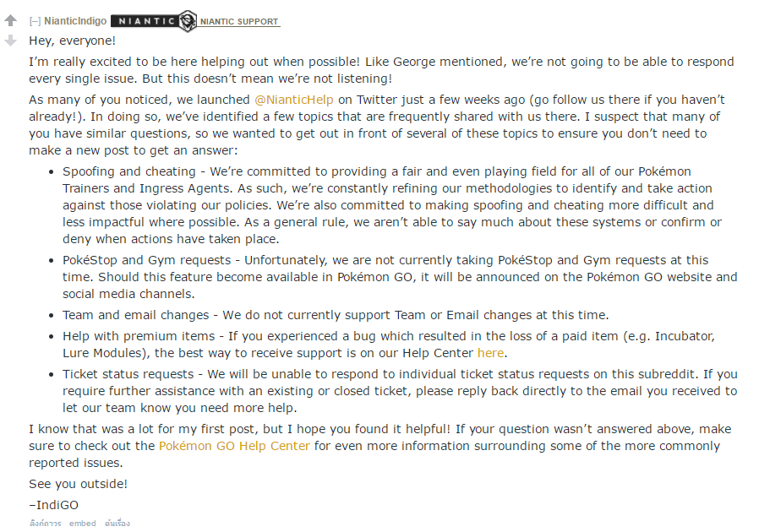Click the 'Hey, everyone!' greeting line

pos(72,41)
